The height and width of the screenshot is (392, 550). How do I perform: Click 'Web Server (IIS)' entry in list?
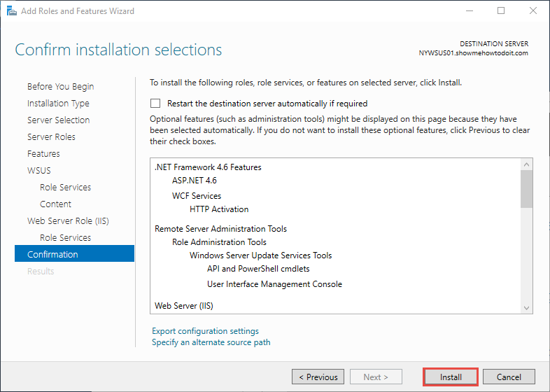point(184,306)
